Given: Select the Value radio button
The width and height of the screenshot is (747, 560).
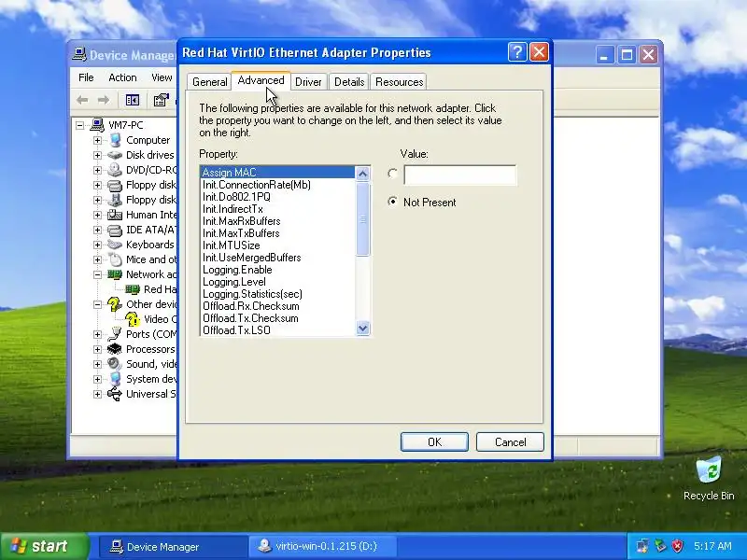Looking at the screenshot, I should pyautogui.click(x=392, y=174).
